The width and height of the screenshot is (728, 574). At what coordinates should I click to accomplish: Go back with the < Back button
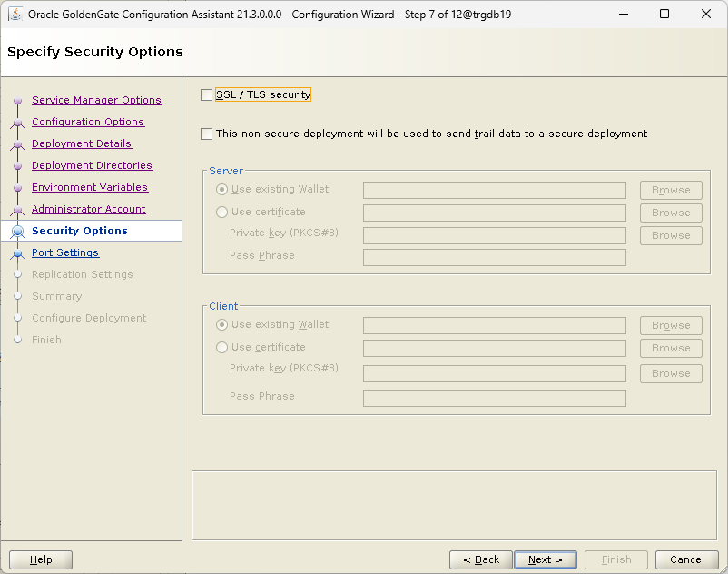(481, 559)
